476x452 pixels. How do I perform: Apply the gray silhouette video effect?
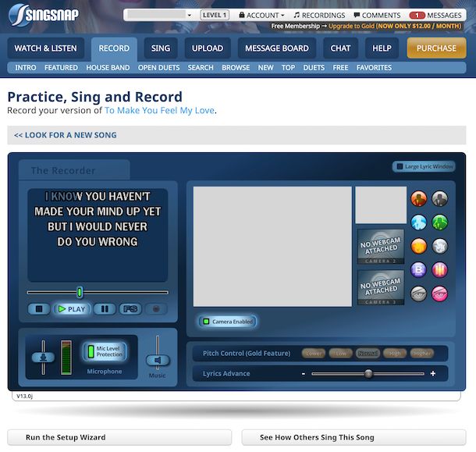439,198
